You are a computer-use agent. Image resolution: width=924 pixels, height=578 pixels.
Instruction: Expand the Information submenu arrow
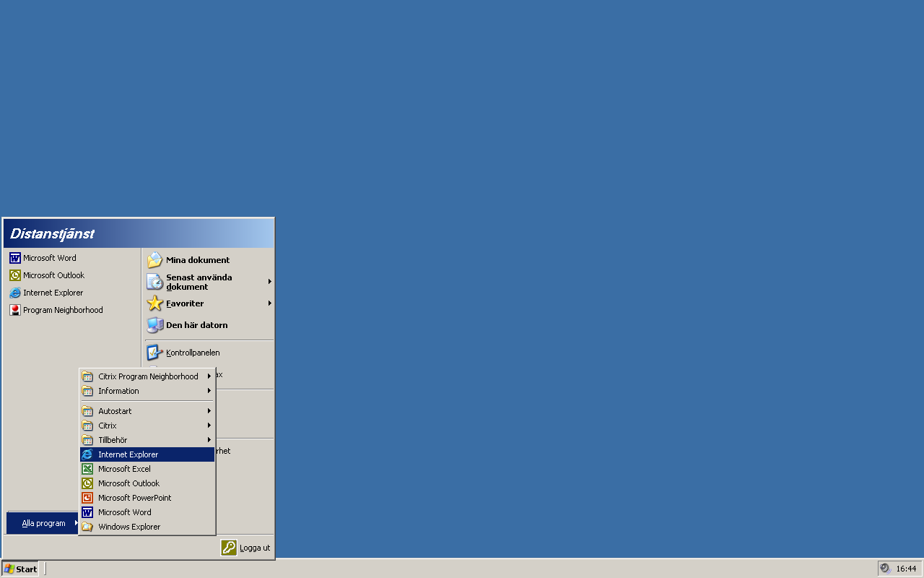(209, 391)
